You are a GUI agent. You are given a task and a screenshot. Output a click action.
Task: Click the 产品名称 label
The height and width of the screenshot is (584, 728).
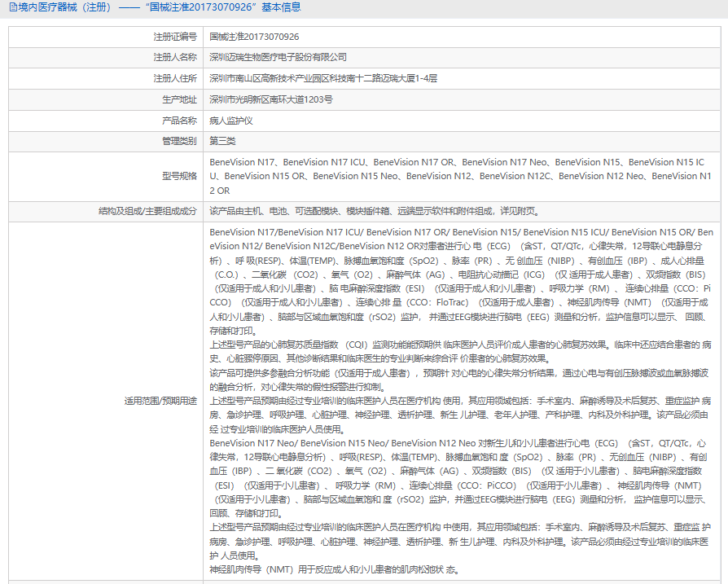(x=179, y=121)
